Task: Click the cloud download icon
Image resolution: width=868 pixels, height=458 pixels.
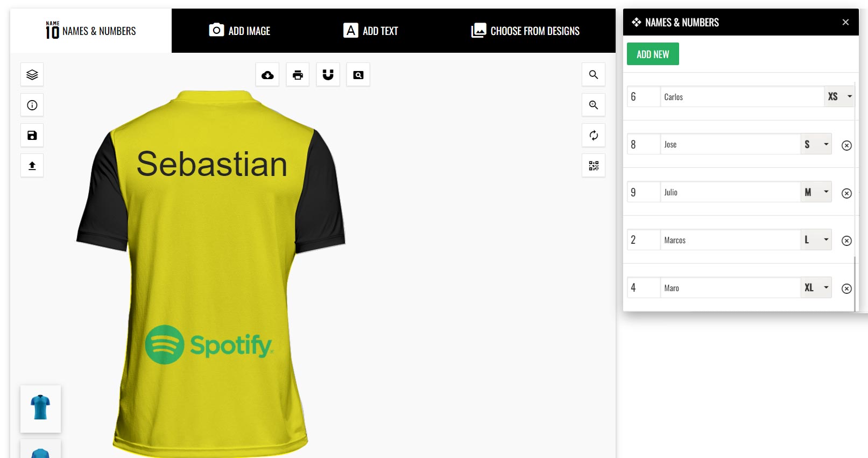Action: pos(267,75)
